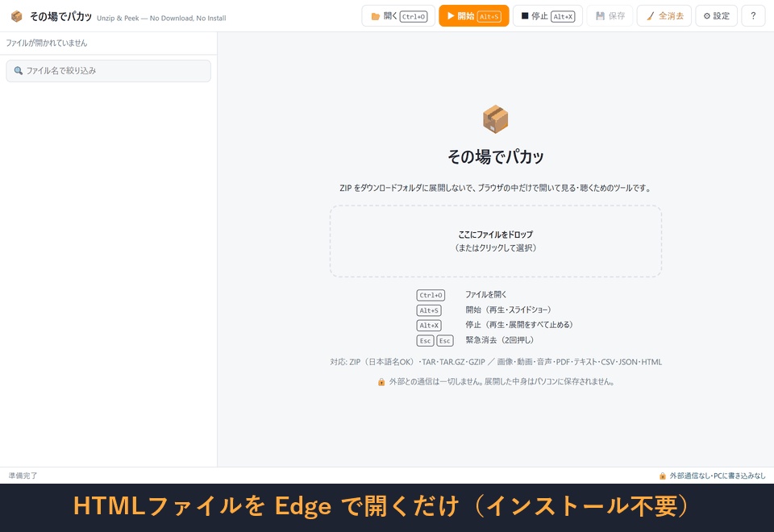This screenshot has width=774, height=532.
Task: Click the 全消去 clear-all button
Action: 664,16
